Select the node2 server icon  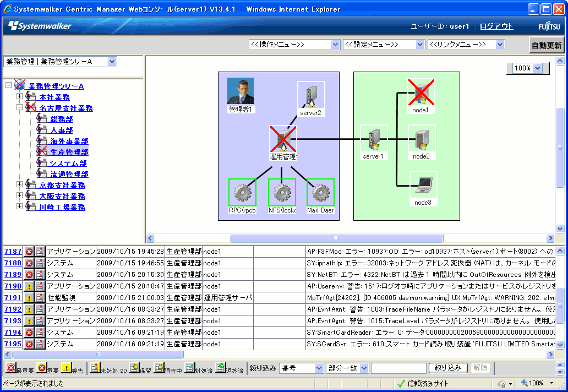(422, 138)
